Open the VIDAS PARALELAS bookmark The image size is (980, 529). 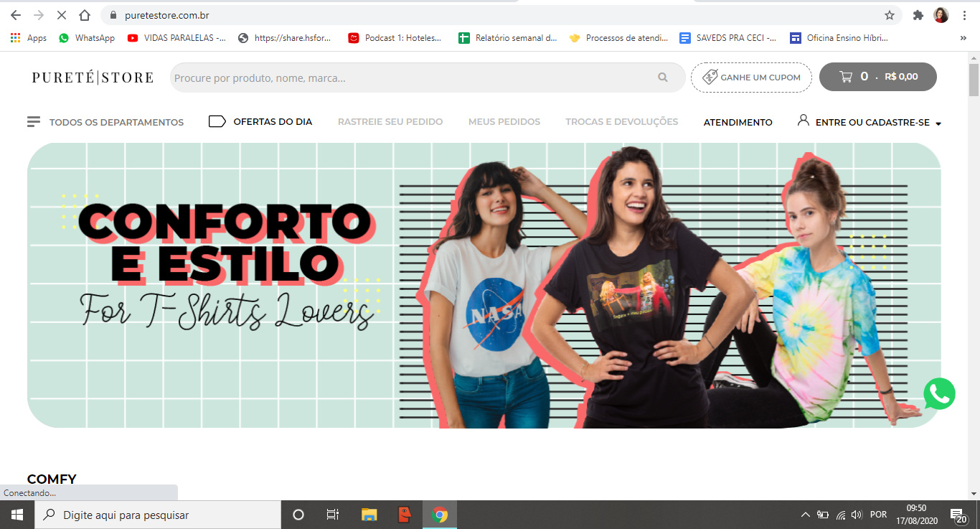click(176, 38)
